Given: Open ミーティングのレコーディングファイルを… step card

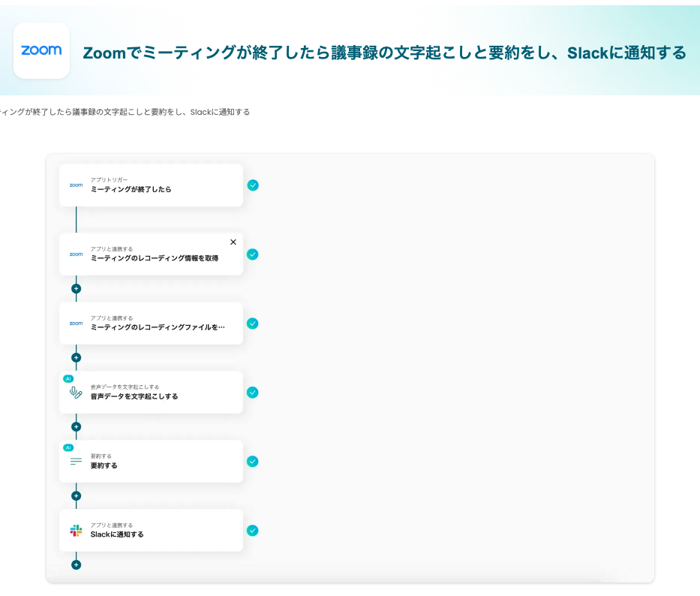Looking at the screenshot, I should 151,324.
